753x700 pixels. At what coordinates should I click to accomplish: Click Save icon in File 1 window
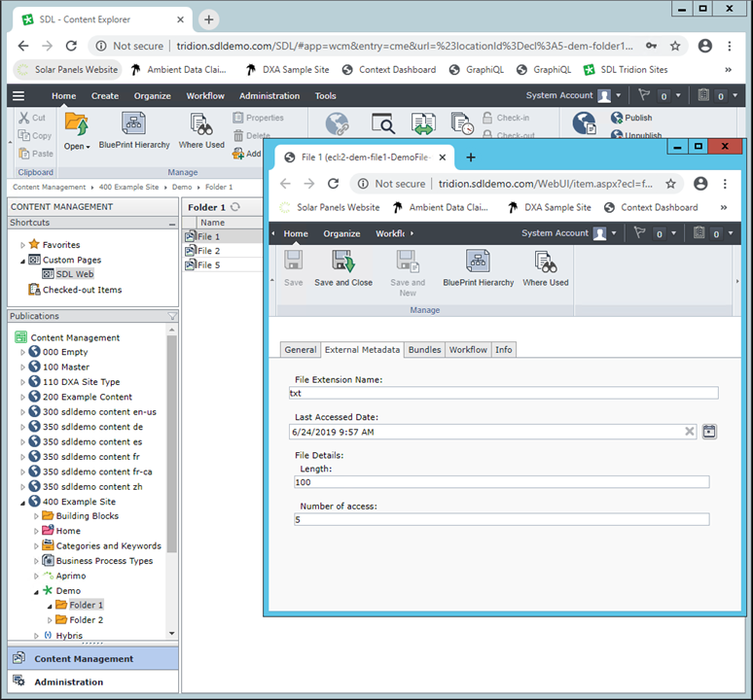coord(294,268)
